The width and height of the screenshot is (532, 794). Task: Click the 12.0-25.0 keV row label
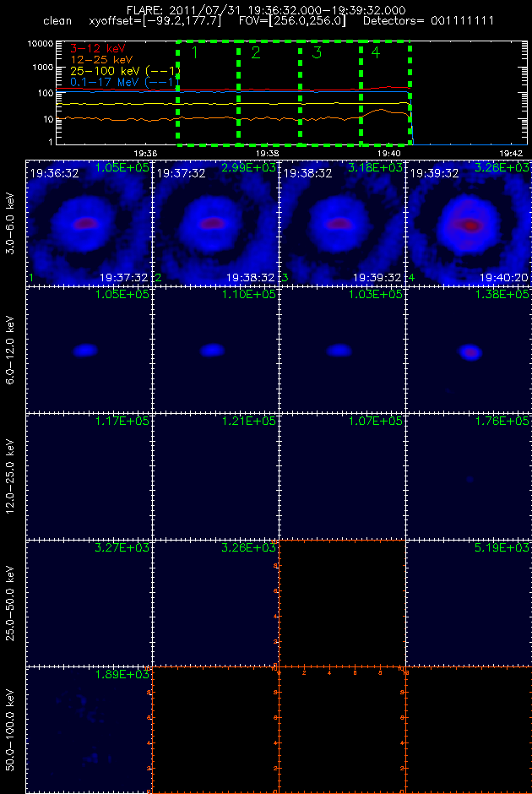tap(12, 476)
